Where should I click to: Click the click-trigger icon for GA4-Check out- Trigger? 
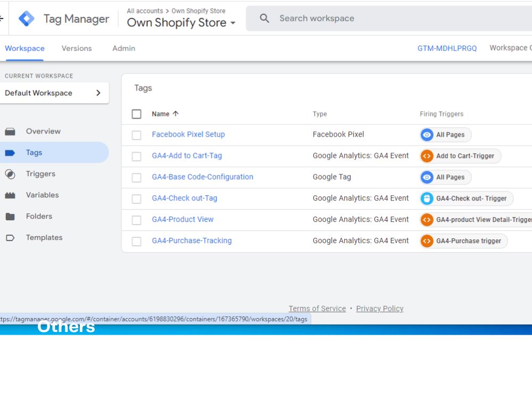tap(427, 198)
